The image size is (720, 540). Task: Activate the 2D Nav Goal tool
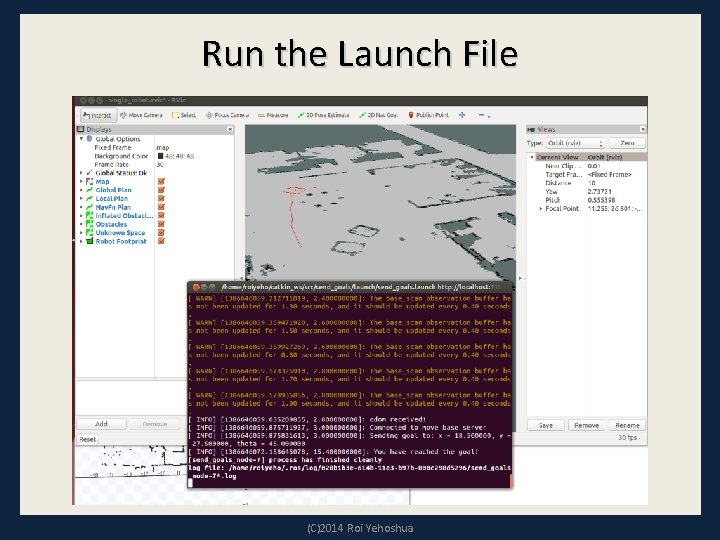click(378, 115)
